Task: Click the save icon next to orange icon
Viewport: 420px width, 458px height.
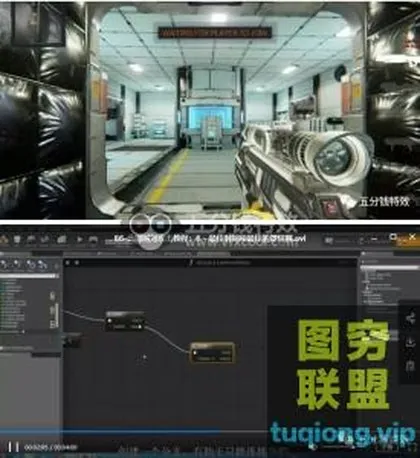Action: coord(17,239)
